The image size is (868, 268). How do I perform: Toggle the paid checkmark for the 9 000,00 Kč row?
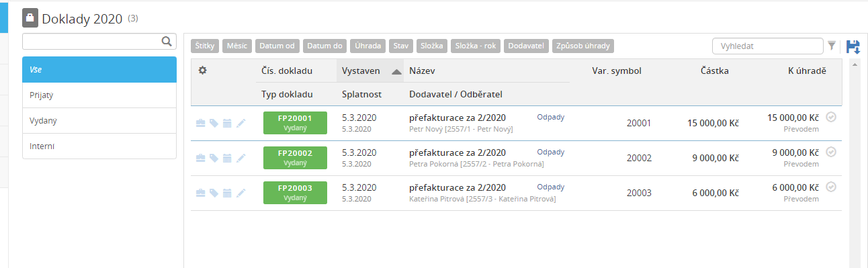[831, 152]
